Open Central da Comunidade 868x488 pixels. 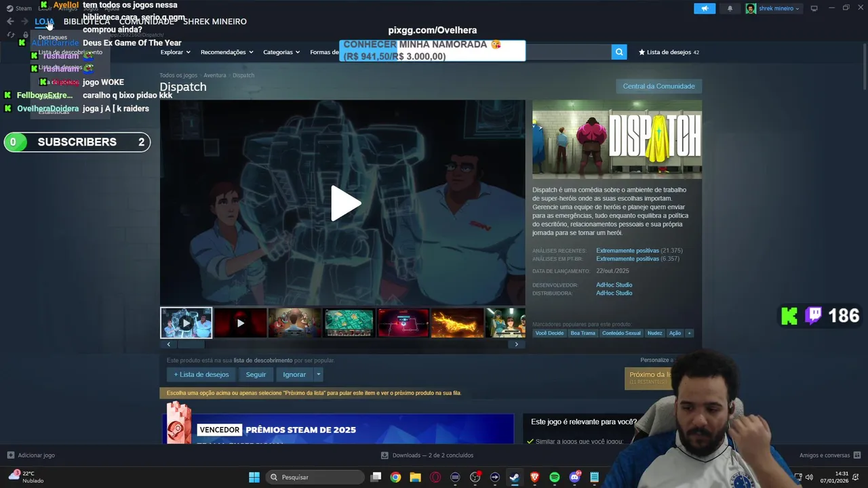[658, 86]
